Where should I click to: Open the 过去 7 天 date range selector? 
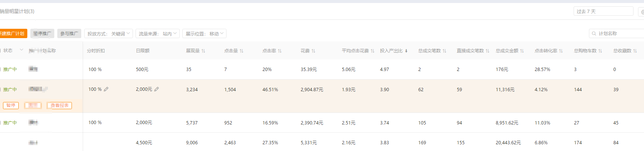[x=603, y=11]
